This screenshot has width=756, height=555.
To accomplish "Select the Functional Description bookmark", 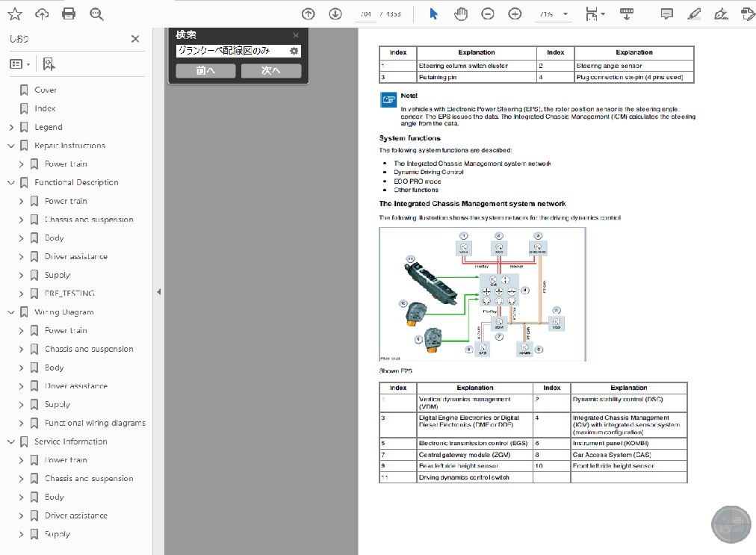I will pos(76,182).
